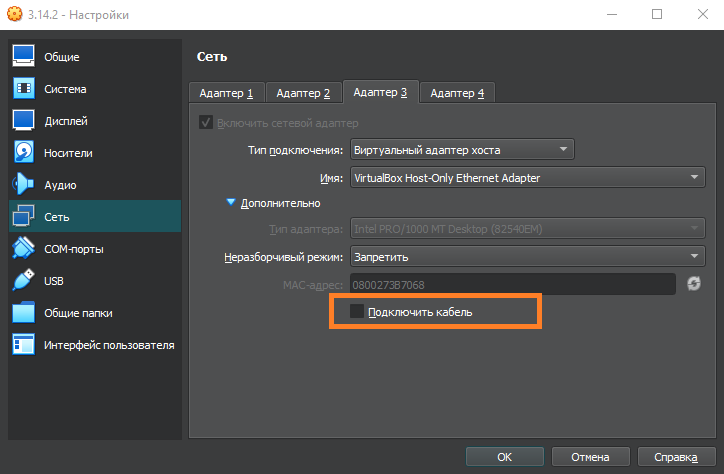The height and width of the screenshot is (474, 724).
Task: Click the VirtualBox app icon in title bar
Action: click(14, 14)
